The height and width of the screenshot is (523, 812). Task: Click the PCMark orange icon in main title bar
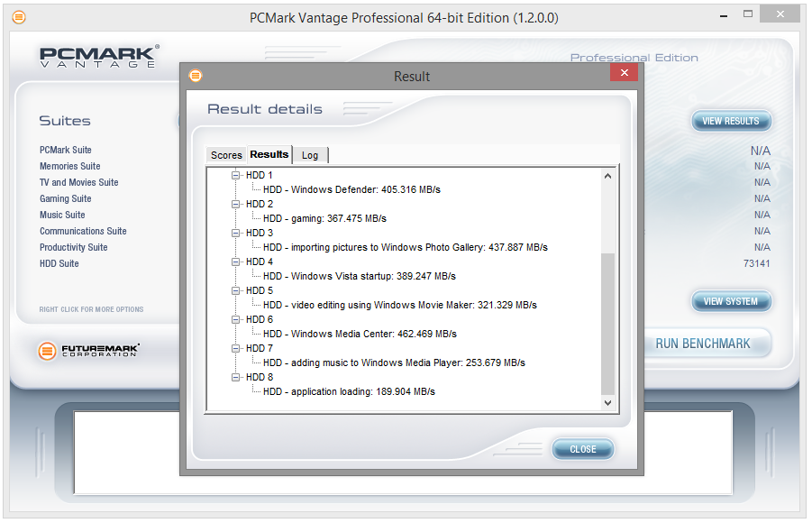(x=19, y=18)
